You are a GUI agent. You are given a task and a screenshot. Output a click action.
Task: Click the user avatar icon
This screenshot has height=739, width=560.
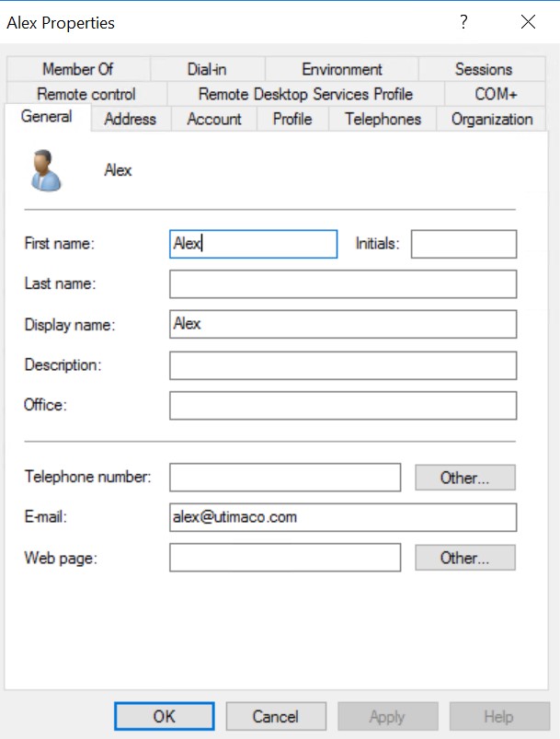click(45, 170)
